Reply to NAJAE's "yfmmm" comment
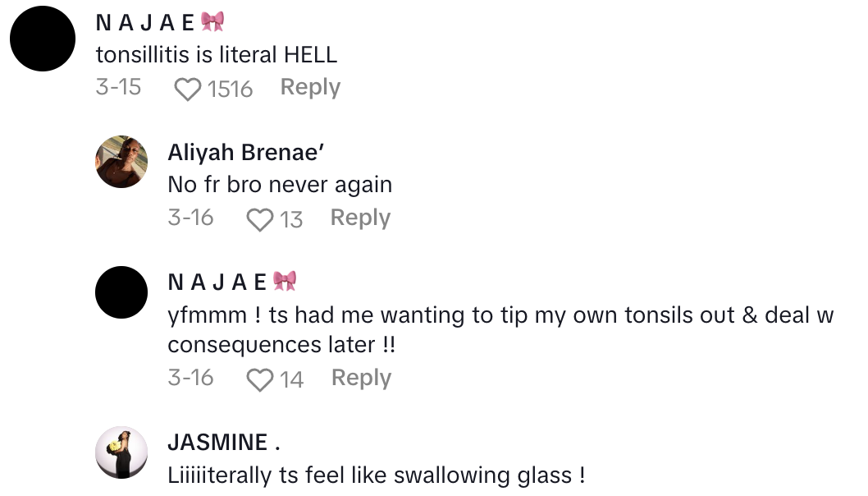The width and height of the screenshot is (868, 496). [x=360, y=379]
